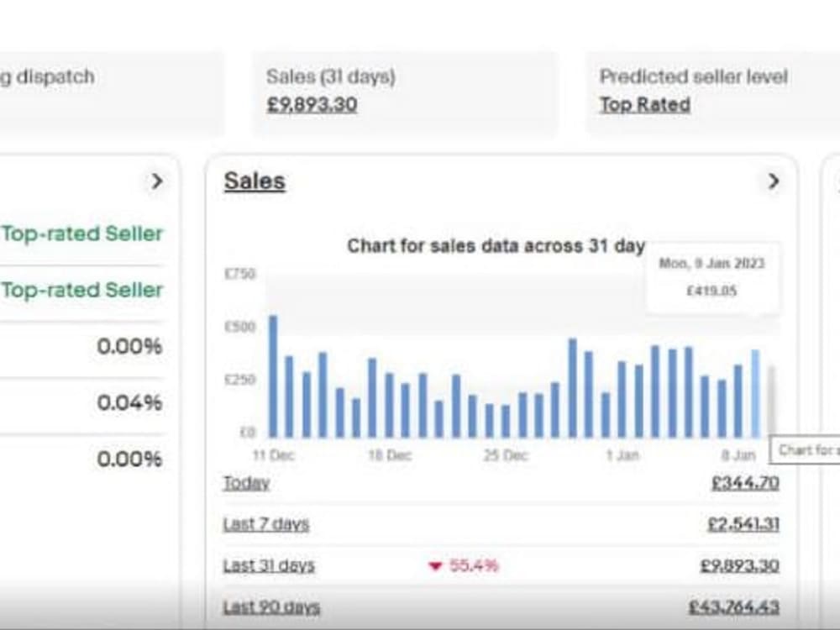Open Last 31 days sales link

(269, 565)
